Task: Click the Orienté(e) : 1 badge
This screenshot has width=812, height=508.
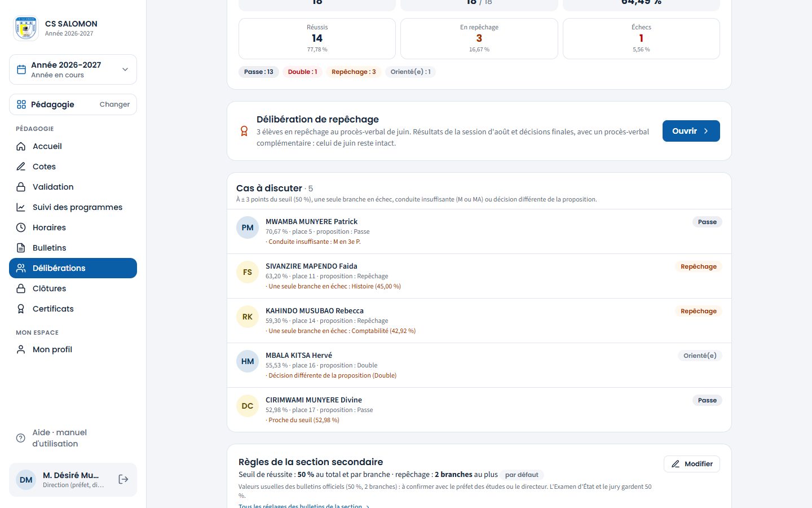Action: [x=411, y=72]
